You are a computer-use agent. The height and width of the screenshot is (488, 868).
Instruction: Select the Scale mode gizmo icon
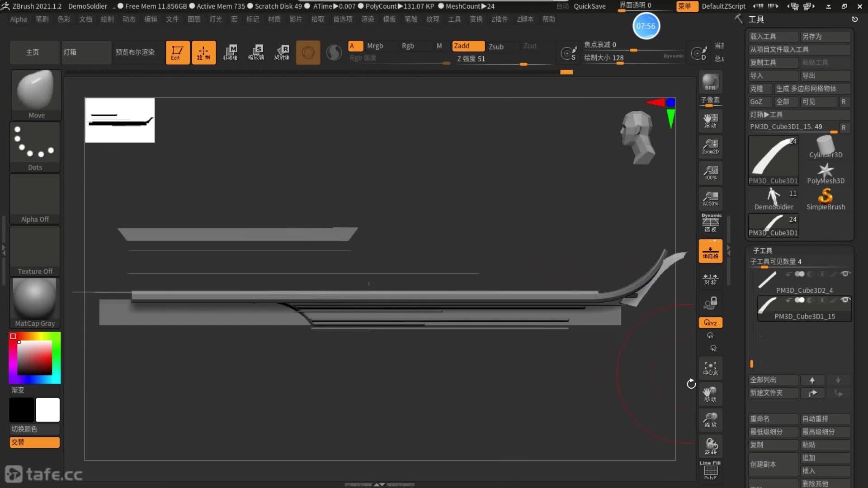tap(256, 52)
